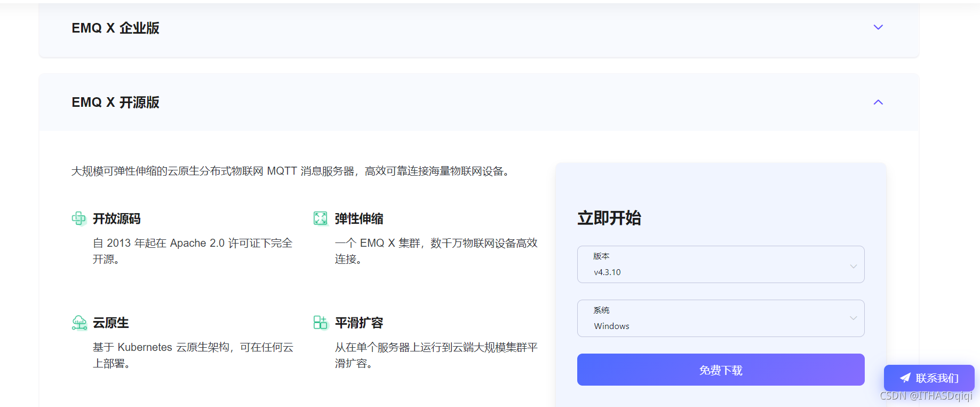The image size is (980, 407).
Task: Click the 弹性伸缩 feature title
Action: [x=359, y=218]
